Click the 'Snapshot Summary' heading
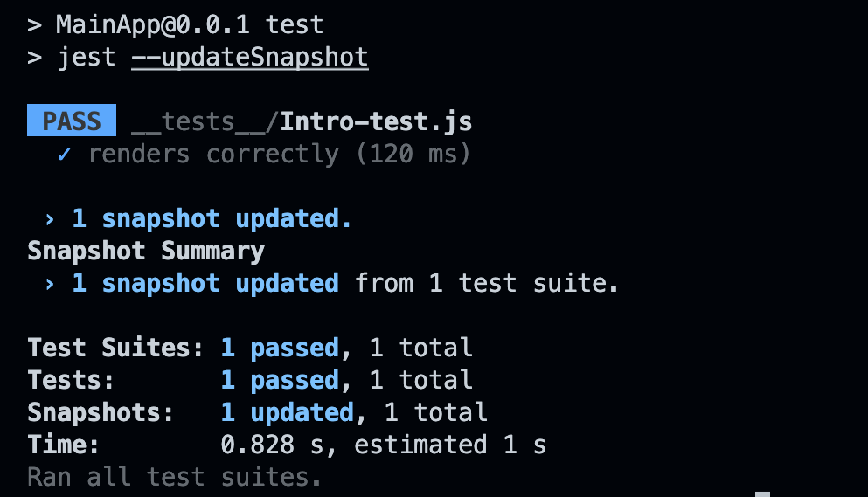The height and width of the screenshot is (497, 868). tap(146, 252)
